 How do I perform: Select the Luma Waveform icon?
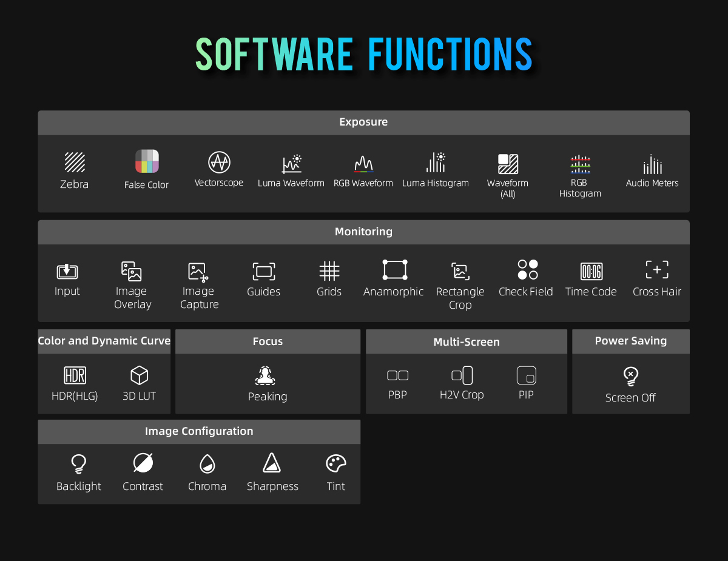(291, 163)
